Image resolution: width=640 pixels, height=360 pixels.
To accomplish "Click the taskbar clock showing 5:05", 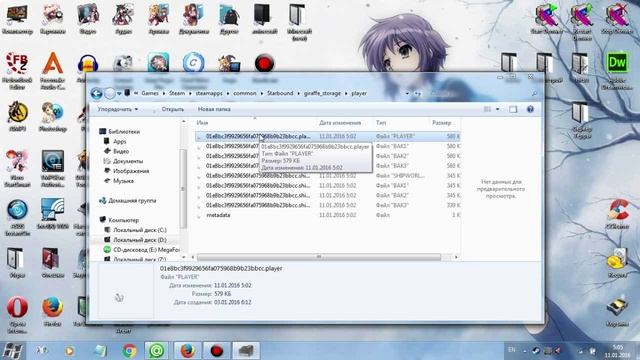I will pos(617,351).
